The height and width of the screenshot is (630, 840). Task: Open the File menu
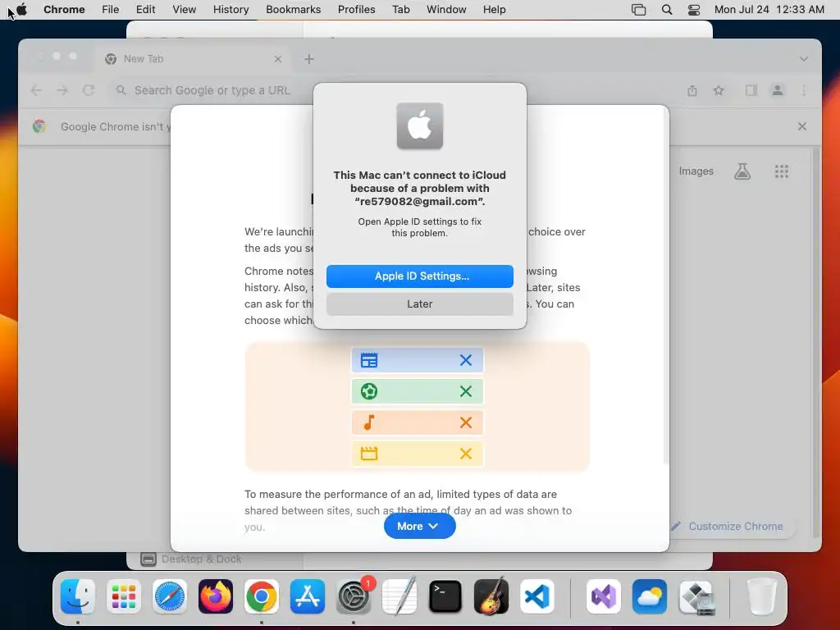point(111,9)
